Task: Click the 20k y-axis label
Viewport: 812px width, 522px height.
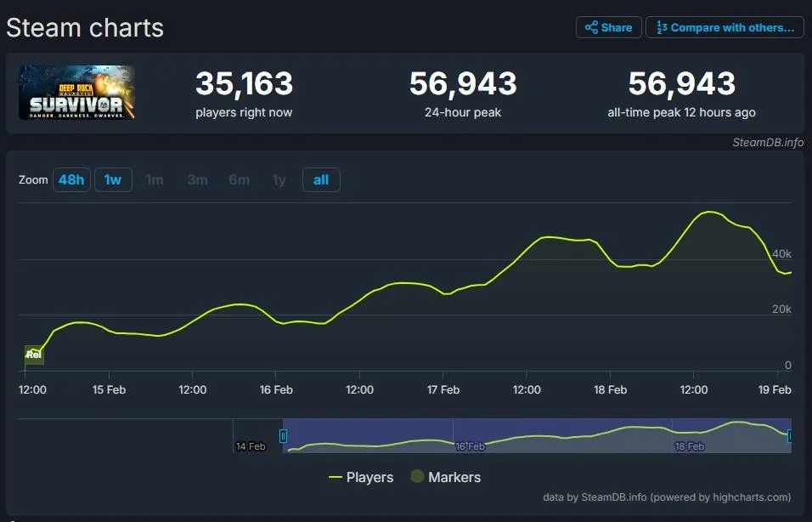Action: [781, 309]
